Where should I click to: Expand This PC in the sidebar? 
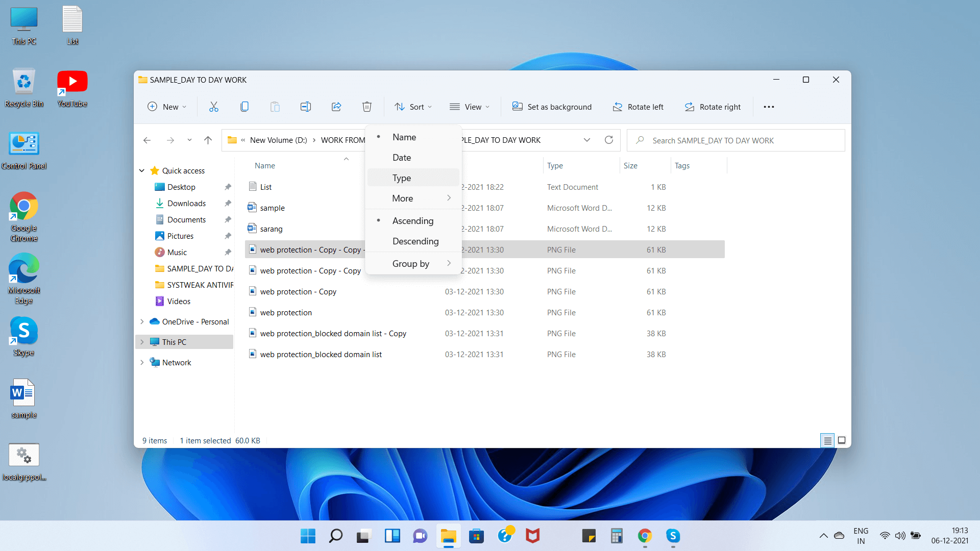coord(142,341)
